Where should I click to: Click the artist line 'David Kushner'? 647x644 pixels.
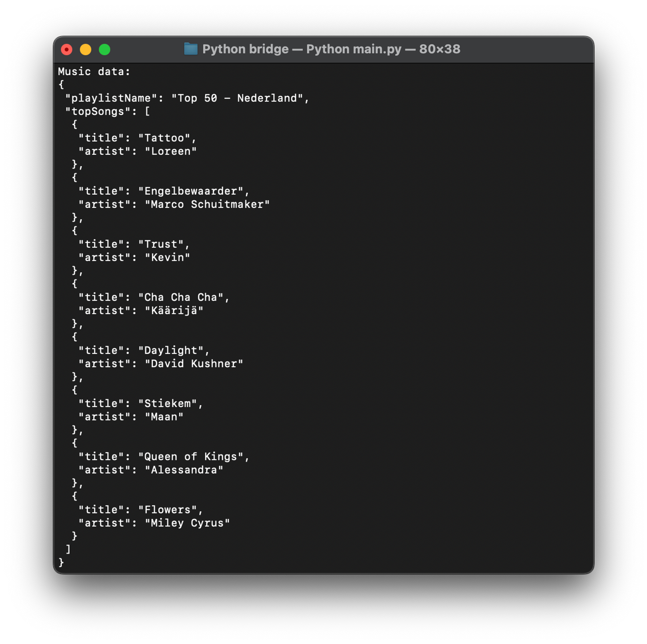click(x=161, y=364)
